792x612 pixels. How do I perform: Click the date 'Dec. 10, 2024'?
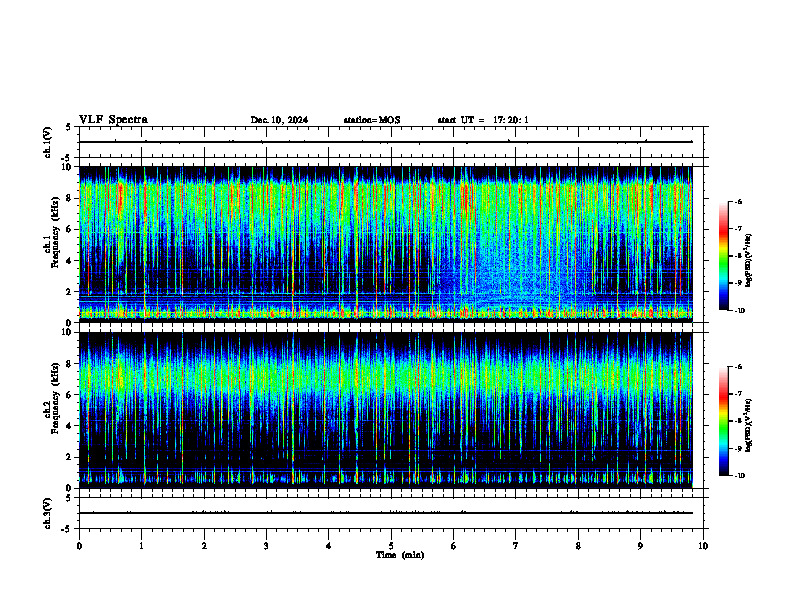(279, 120)
